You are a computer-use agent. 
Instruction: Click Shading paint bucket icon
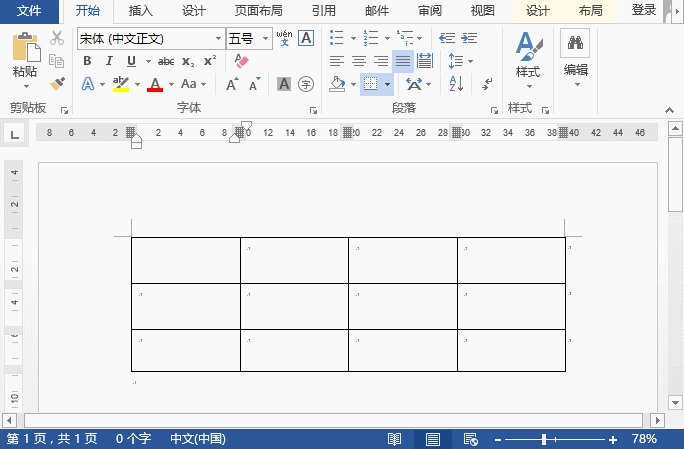tap(337, 84)
